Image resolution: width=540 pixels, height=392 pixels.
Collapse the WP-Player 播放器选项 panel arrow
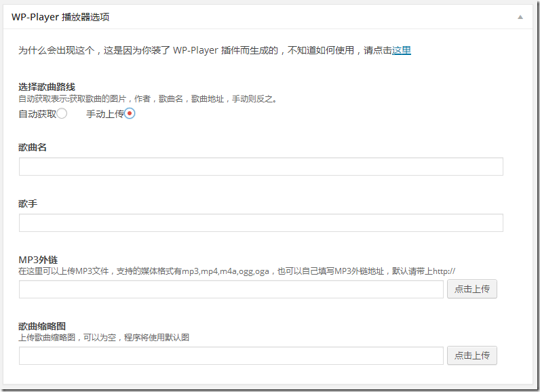click(x=520, y=17)
